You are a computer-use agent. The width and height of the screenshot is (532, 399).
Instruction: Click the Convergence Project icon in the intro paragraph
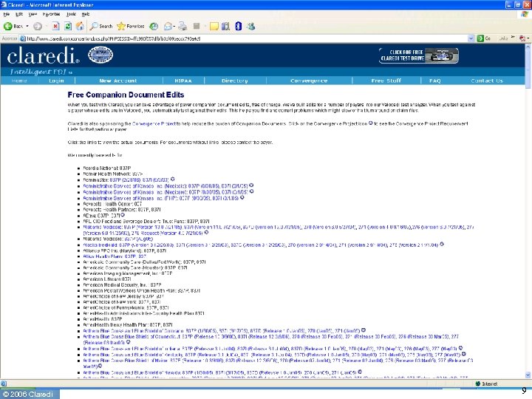click(370, 123)
